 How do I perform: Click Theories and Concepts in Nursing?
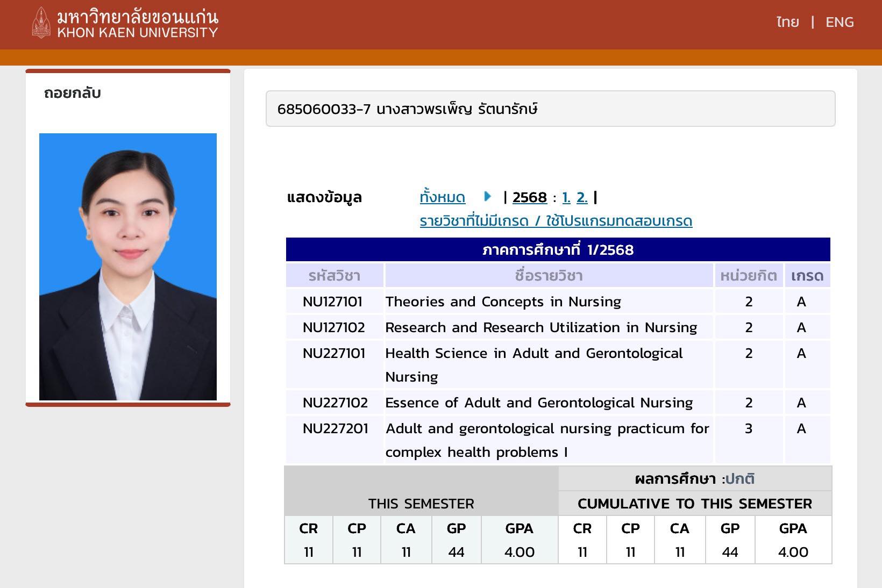[503, 302]
